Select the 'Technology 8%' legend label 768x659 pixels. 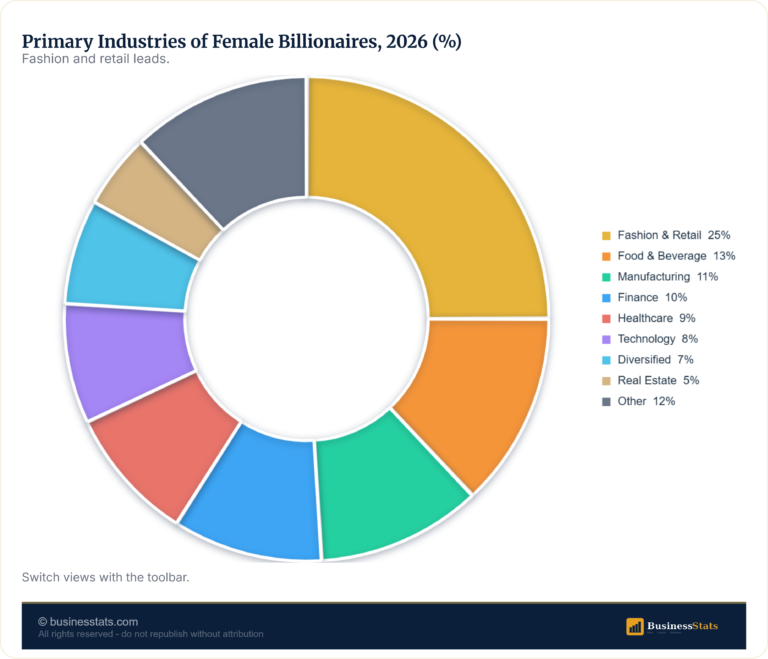[657, 339]
